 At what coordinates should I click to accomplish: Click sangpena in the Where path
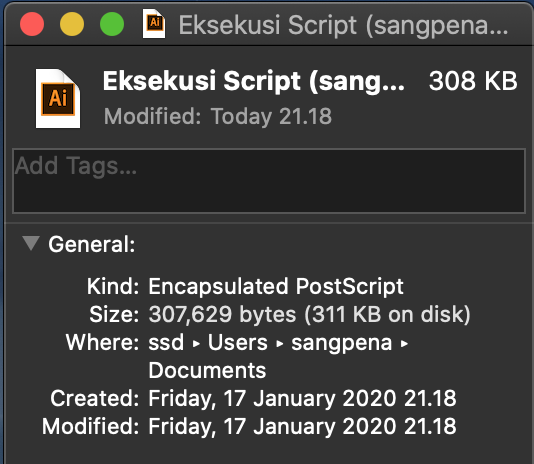click(x=342, y=343)
